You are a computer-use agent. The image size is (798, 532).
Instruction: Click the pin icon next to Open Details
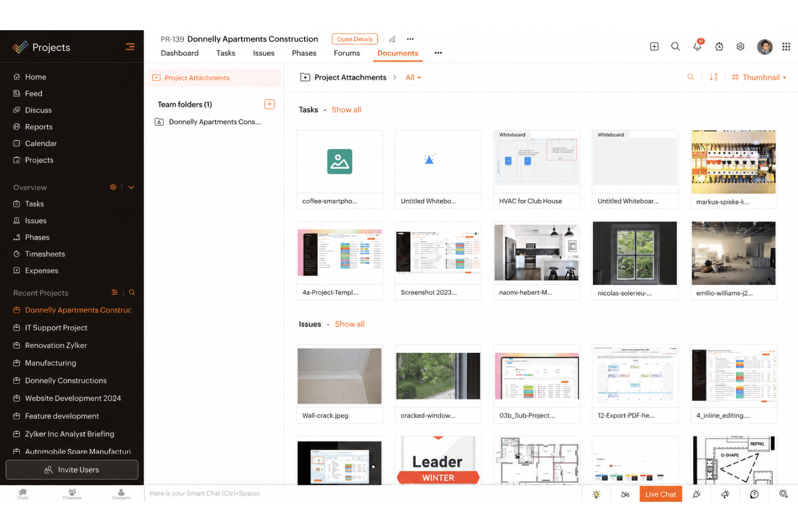(392, 39)
